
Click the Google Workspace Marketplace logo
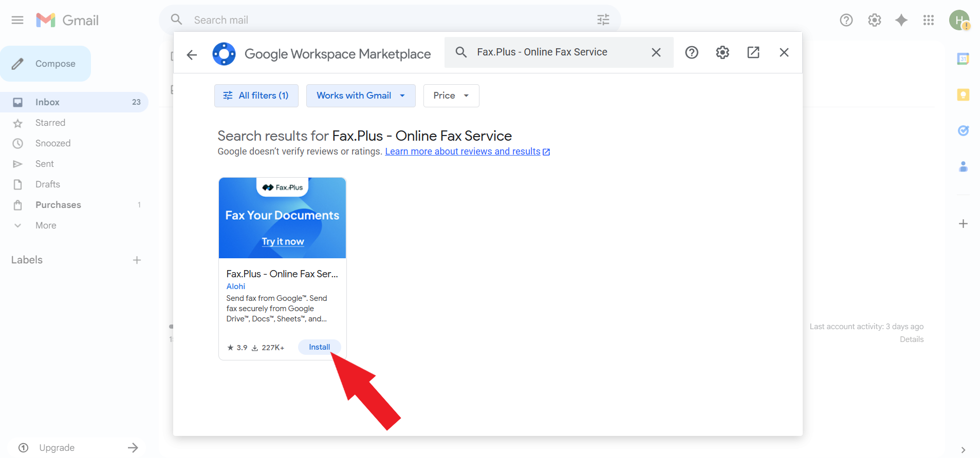pyautogui.click(x=224, y=54)
